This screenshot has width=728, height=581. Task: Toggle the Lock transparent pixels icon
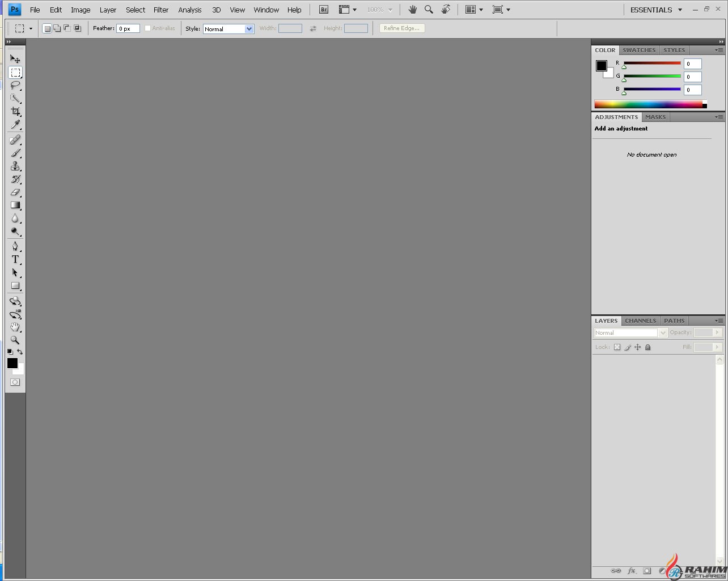coord(617,347)
